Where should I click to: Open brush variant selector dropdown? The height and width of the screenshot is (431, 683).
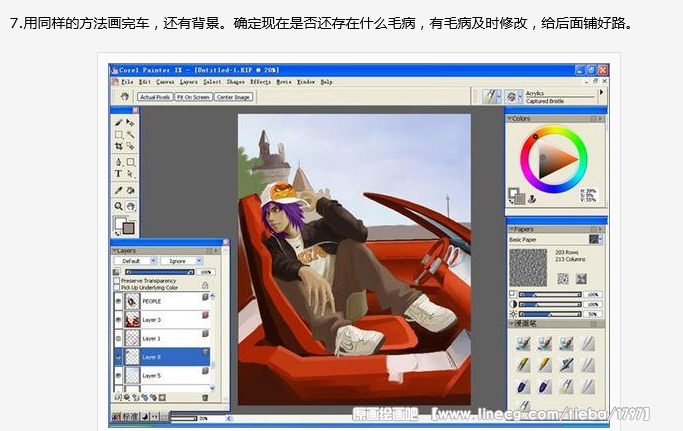(513, 96)
